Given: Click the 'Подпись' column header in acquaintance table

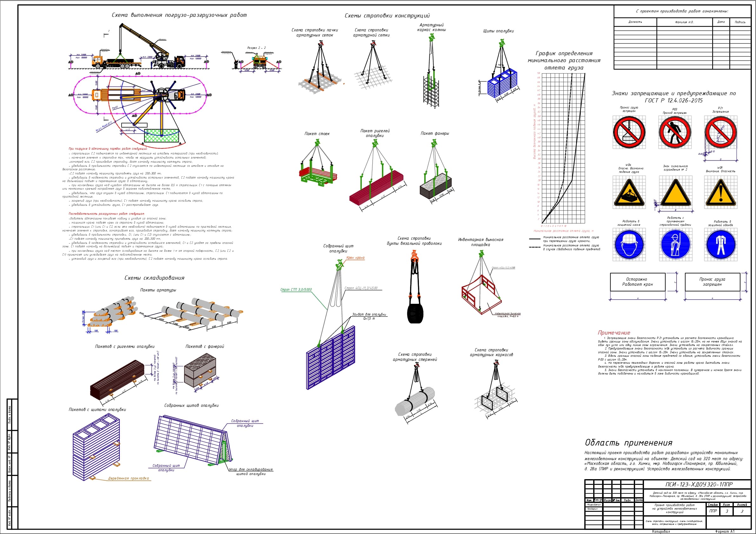Looking at the screenshot, I should pos(740,22).
